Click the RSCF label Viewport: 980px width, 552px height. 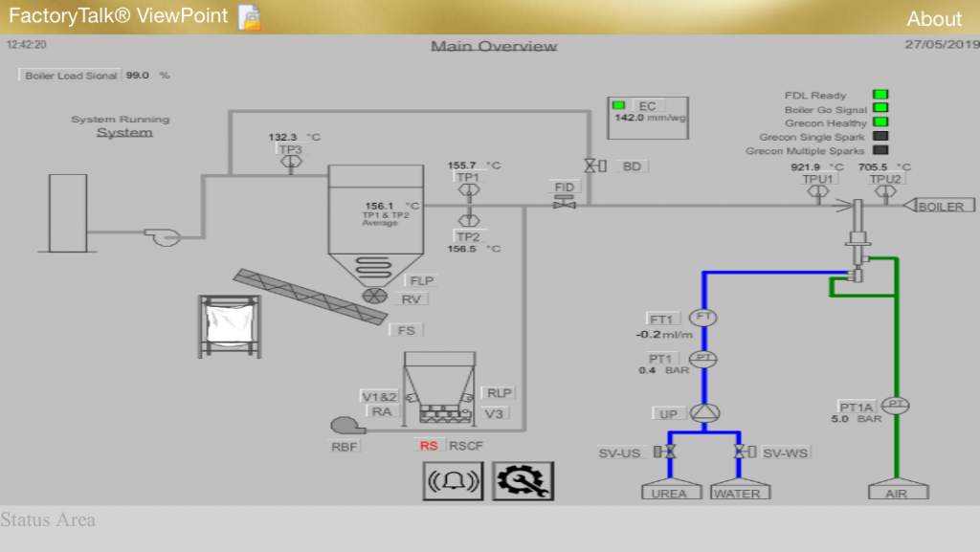[466, 445]
